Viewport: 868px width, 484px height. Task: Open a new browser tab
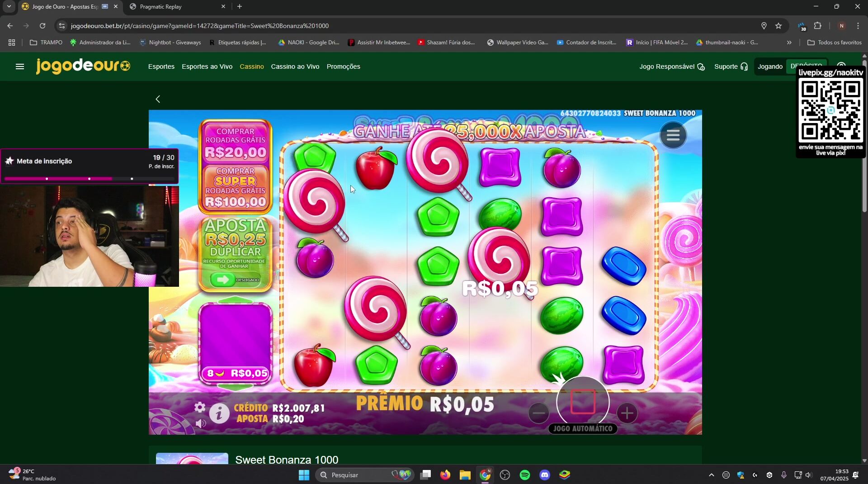(239, 7)
